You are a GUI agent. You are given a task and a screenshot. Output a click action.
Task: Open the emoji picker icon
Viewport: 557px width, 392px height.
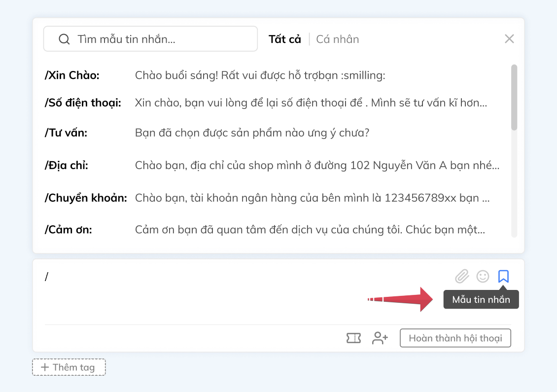tap(483, 277)
